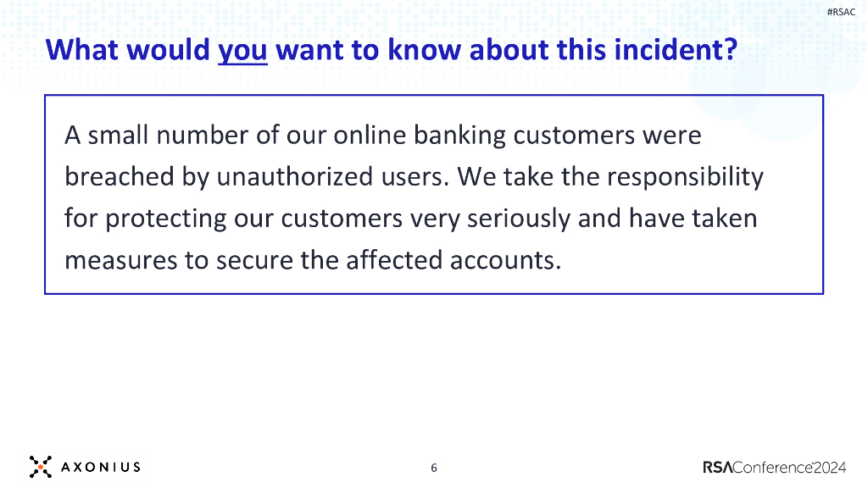868x488 pixels.
Task: Click the word "breached" in the text box
Action: point(117,177)
